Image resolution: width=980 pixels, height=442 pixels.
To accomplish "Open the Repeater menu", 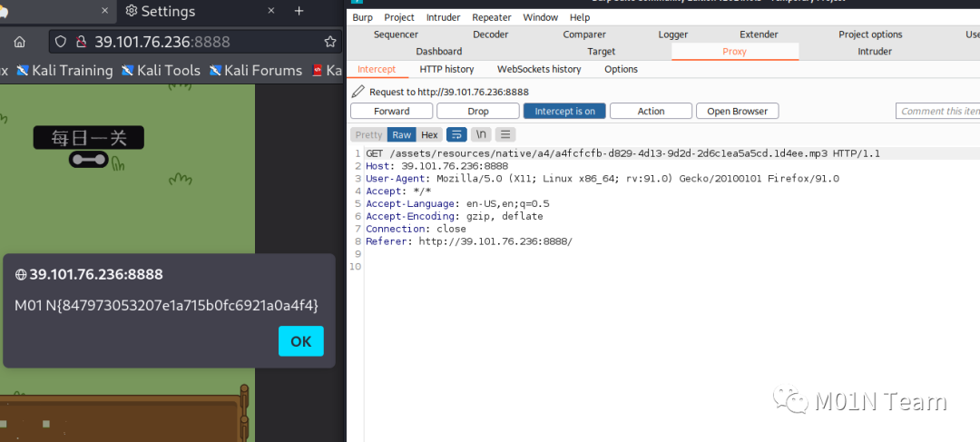I will pyautogui.click(x=491, y=17).
